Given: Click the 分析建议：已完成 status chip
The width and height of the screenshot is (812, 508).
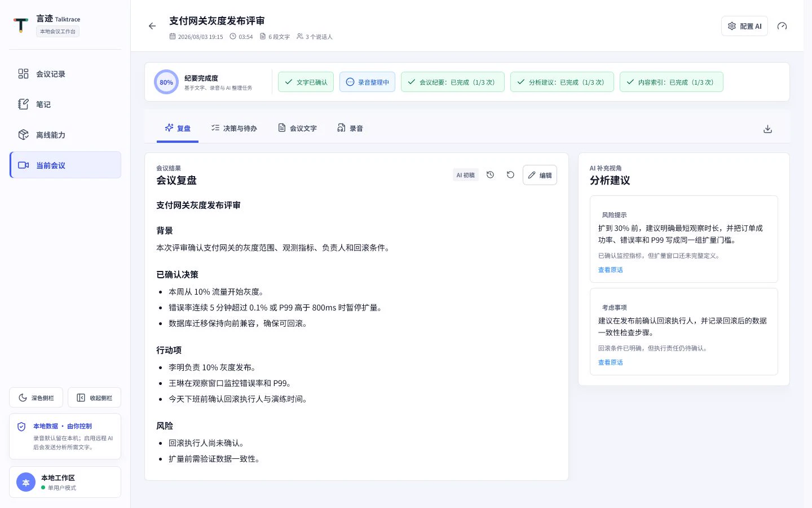Looking at the screenshot, I should pos(562,82).
